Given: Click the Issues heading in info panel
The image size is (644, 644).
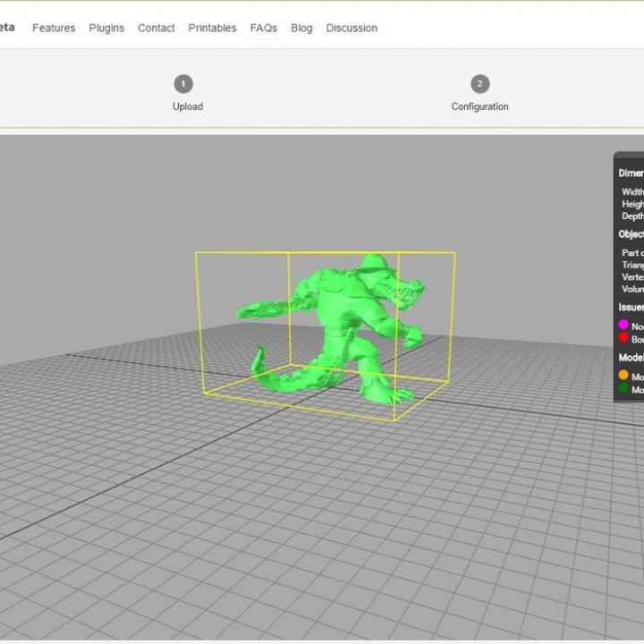Looking at the screenshot, I should 631,307.
